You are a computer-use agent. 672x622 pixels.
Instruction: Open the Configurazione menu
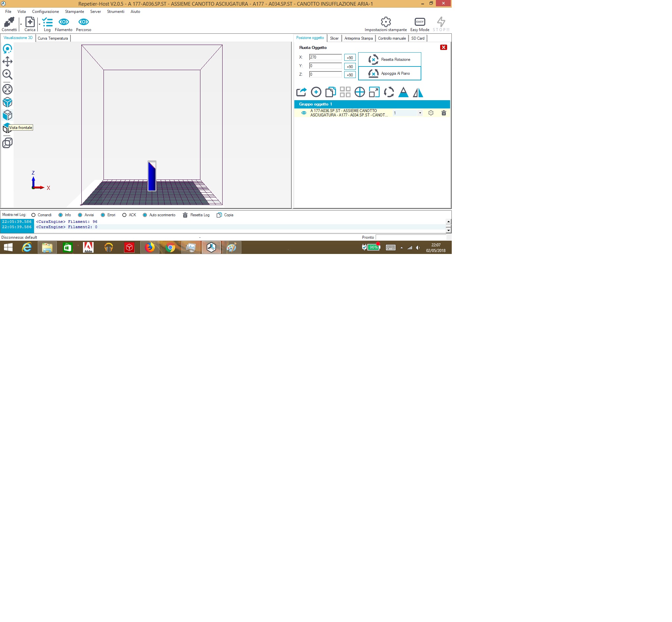(45, 12)
